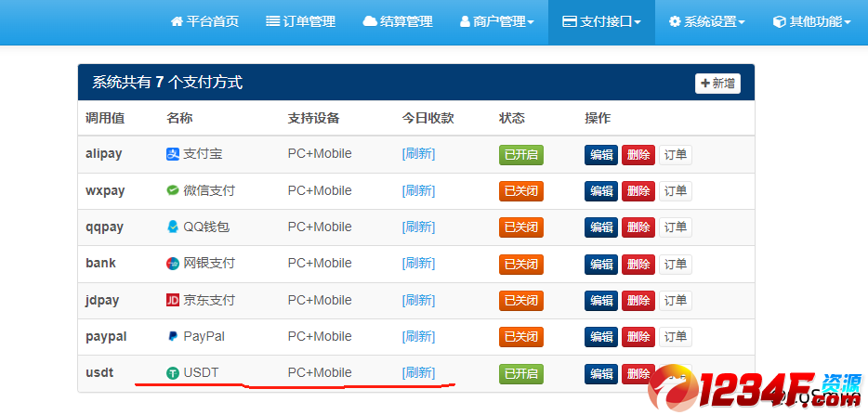Expand the 商户管理 dropdown menu
This screenshot has height=415, width=868.
pos(497,21)
